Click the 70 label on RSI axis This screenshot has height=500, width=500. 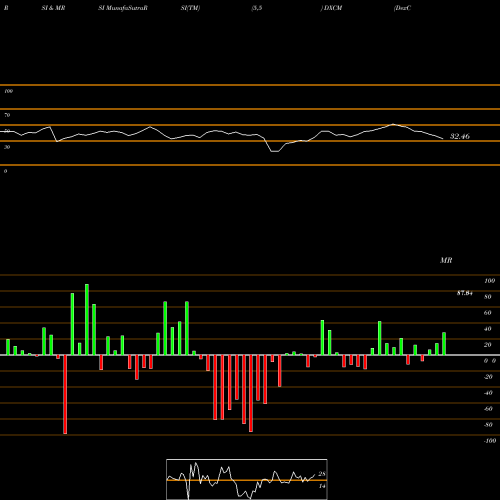pyautogui.click(x=7, y=115)
